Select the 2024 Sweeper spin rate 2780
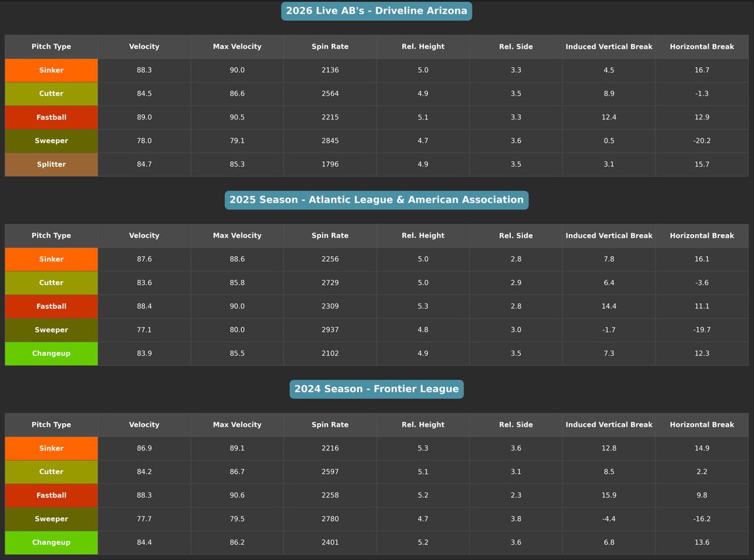This screenshot has width=754, height=560. click(x=330, y=519)
